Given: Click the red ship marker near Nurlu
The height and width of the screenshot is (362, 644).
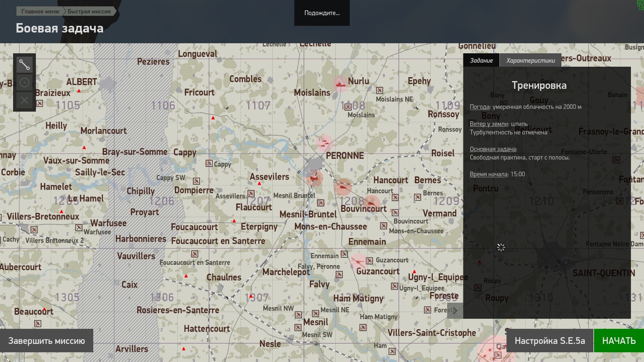Looking at the screenshot, I should [340, 83].
